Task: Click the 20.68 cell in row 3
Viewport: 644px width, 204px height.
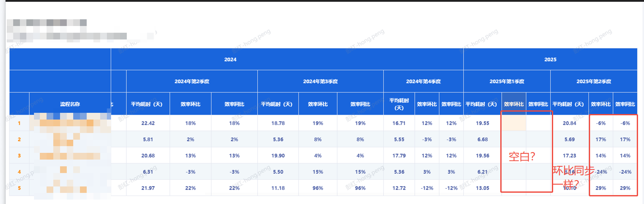Action: pyautogui.click(x=148, y=155)
